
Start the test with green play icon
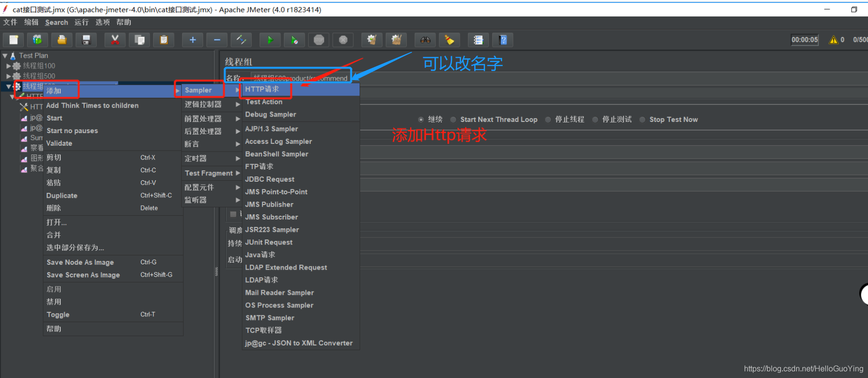pos(270,40)
